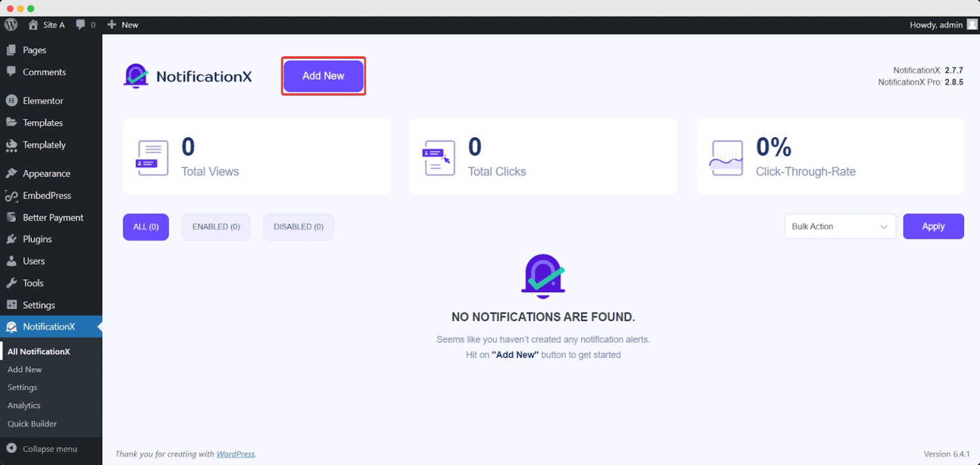Screen dimensions: 980x465
Task: Select Analytics under NotificationX
Action: 24,405
